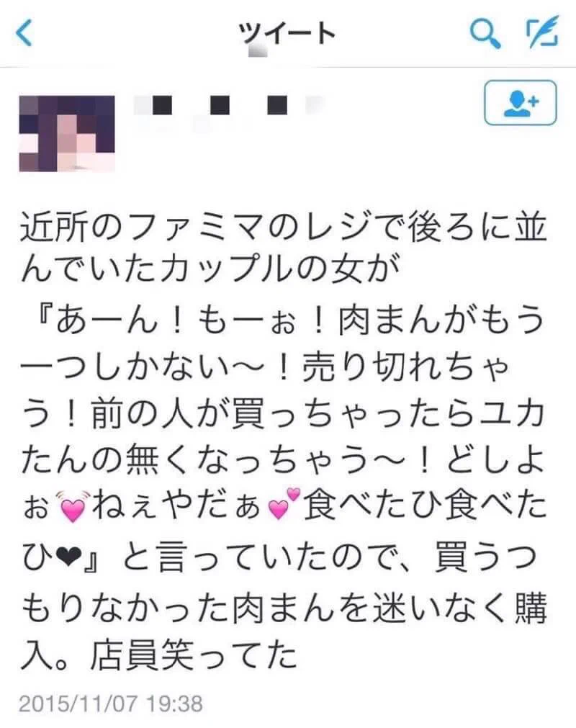Open the pixelated profile avatar
576x728 pixels.
[67, 134]
